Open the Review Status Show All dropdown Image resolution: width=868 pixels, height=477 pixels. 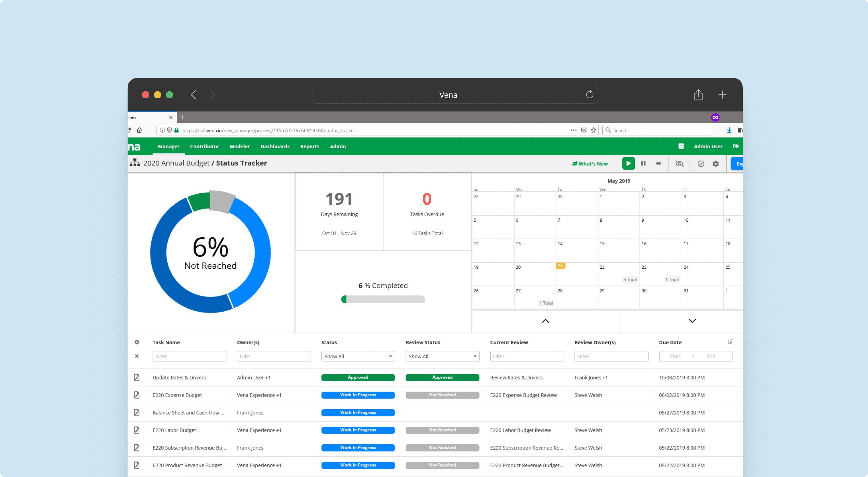pyautogui.click(x=442, y=356)
